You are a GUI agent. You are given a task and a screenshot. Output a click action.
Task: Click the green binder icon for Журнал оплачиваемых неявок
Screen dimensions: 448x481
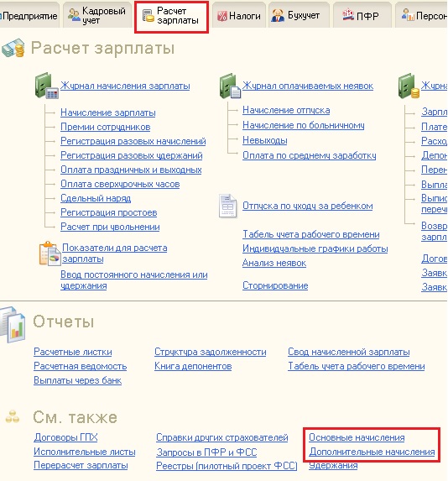coord(230,86)
